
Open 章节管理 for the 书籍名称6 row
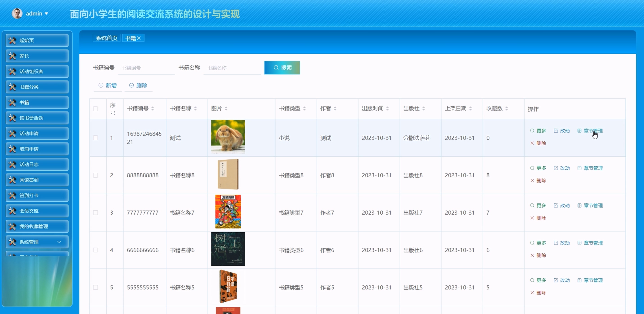[590, 243]
